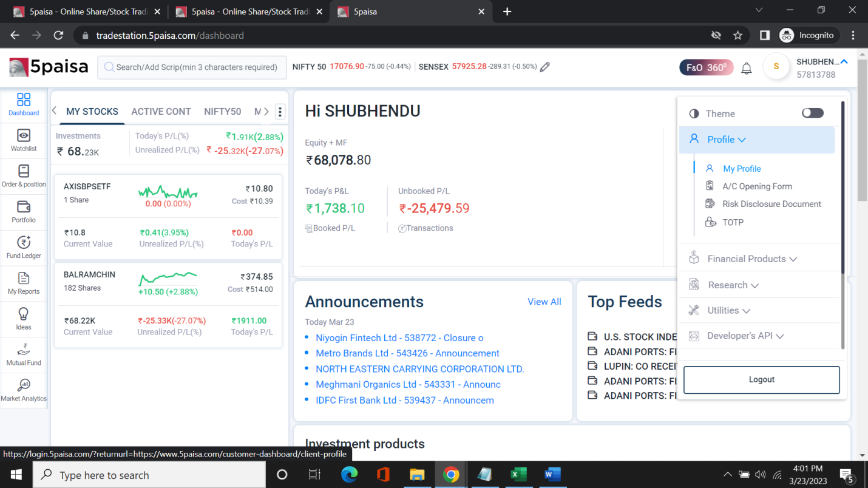The image size is (868, 488).
Task: Click the LUPIN: CO RECEI feed item
Action: click(632, 366)
